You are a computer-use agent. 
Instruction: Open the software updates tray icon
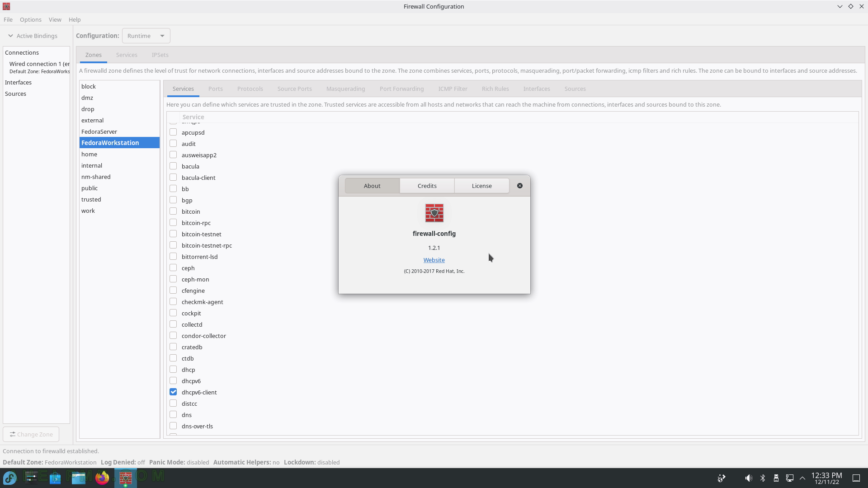[722, 478]
